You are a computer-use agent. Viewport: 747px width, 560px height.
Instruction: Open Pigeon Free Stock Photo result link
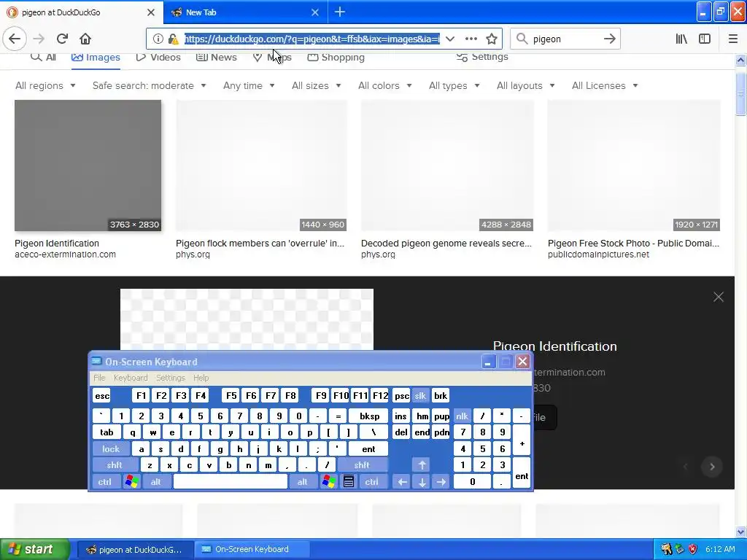[633, 244]
